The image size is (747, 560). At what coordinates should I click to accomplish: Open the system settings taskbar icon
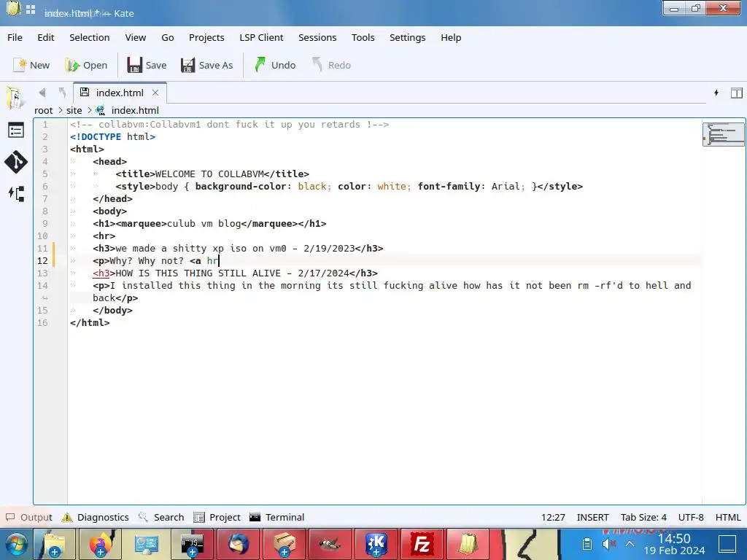point(146,544)
